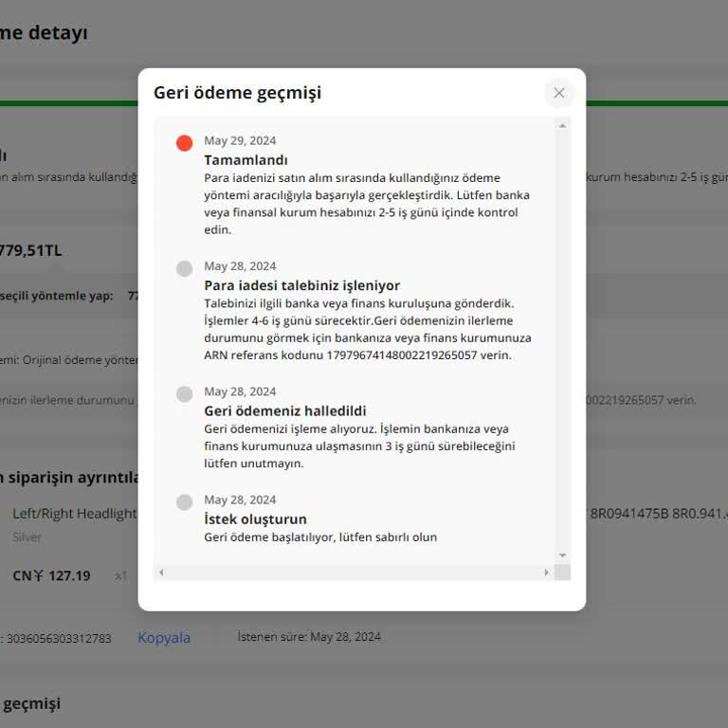Click the vertical scrollbar down arrow
Image resolution: width=728 pixels, height=728 pixels.
562,555
